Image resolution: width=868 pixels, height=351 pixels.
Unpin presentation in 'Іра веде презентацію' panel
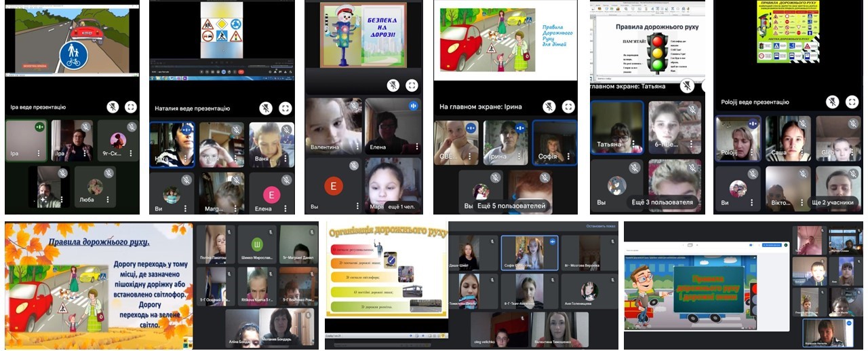click(x=112, y=107)
